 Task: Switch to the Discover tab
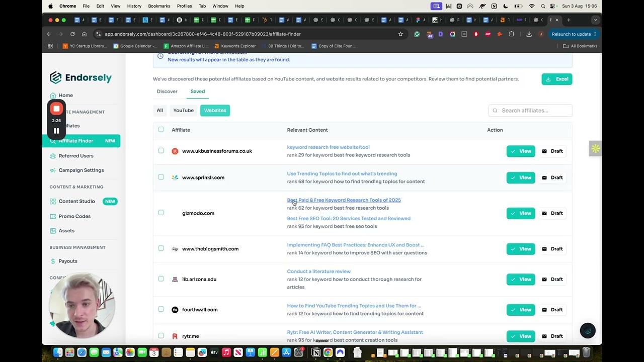pos(167,92)
